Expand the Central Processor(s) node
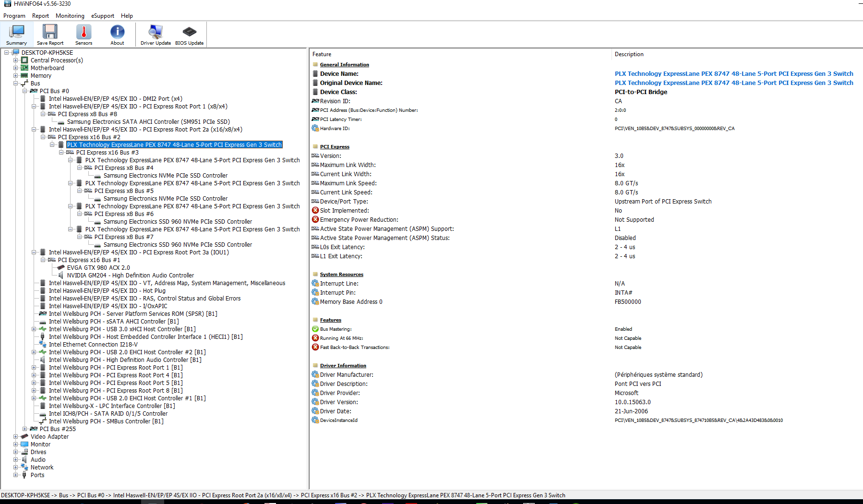 point(16,60)
